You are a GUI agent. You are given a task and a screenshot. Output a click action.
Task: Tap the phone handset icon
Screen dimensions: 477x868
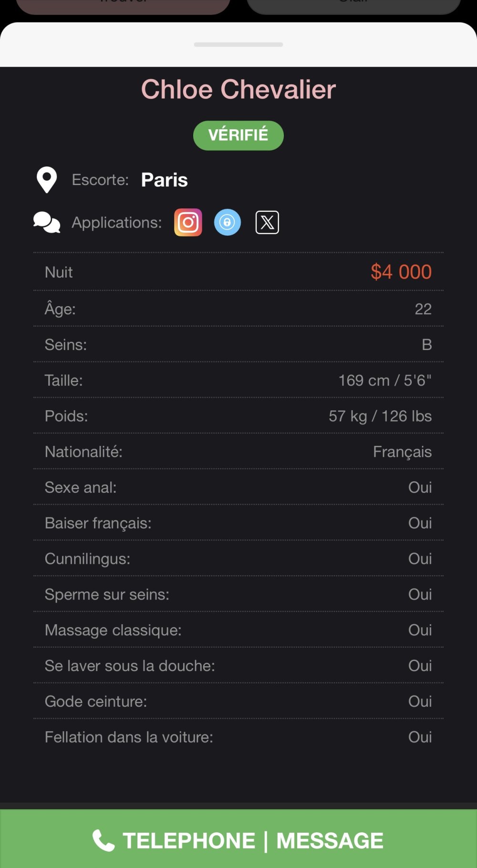104,840
